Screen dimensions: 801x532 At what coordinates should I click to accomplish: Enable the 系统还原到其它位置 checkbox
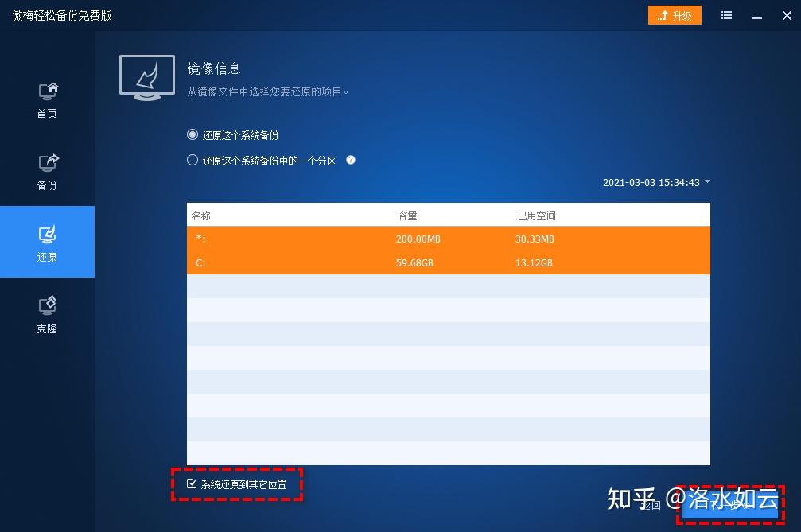click(192, 482)
